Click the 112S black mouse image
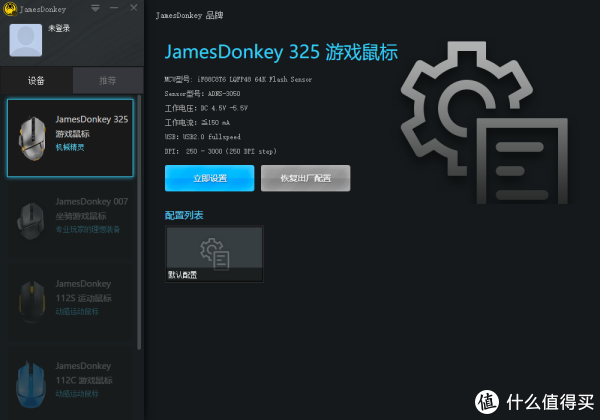Viewport: 600px width, 420px height. 32,301
